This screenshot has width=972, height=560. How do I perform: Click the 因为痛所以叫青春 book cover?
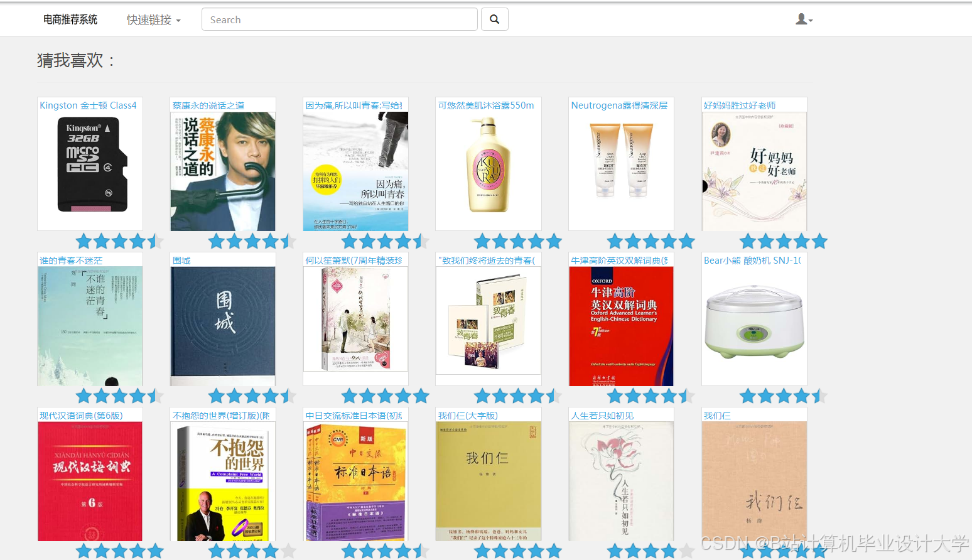(356, 171)
